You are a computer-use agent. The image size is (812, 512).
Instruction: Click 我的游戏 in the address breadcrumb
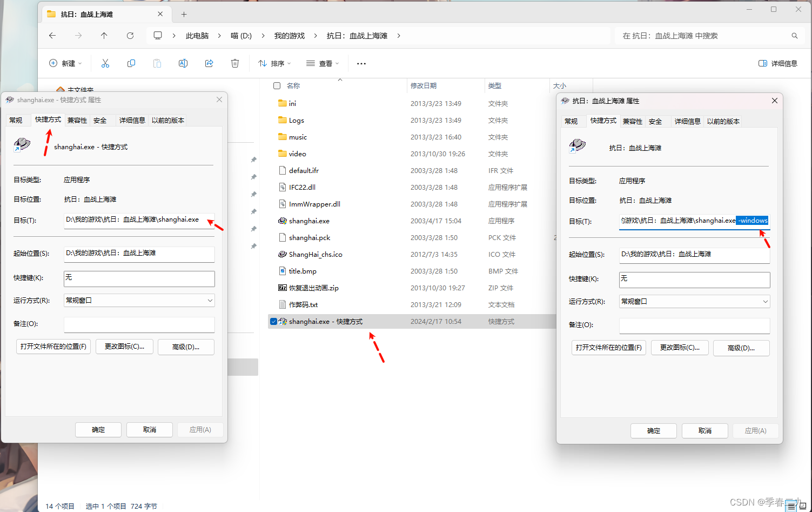pyautogui.click(x=290, y=36)
